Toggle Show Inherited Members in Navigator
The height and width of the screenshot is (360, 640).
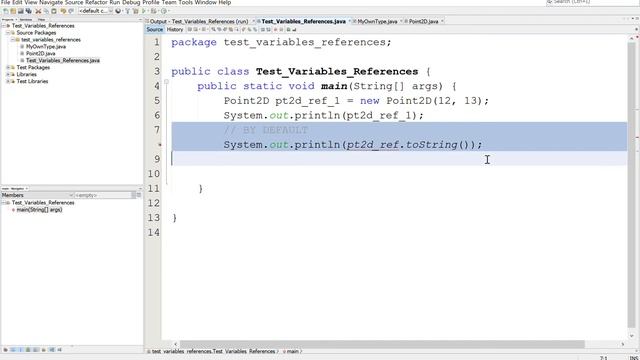click(x=5, y=350)
